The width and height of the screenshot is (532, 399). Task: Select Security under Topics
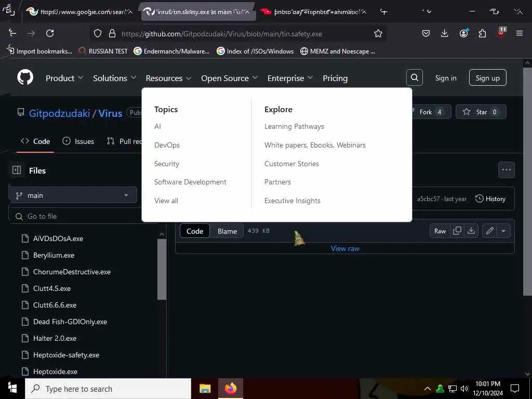click(167, 164)
